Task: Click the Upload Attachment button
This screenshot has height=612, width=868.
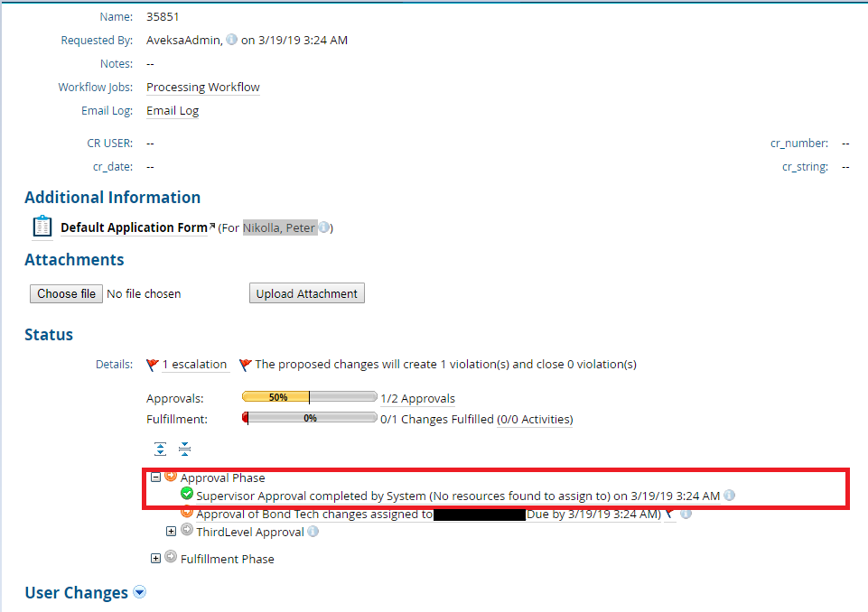Action: [306, 292]
